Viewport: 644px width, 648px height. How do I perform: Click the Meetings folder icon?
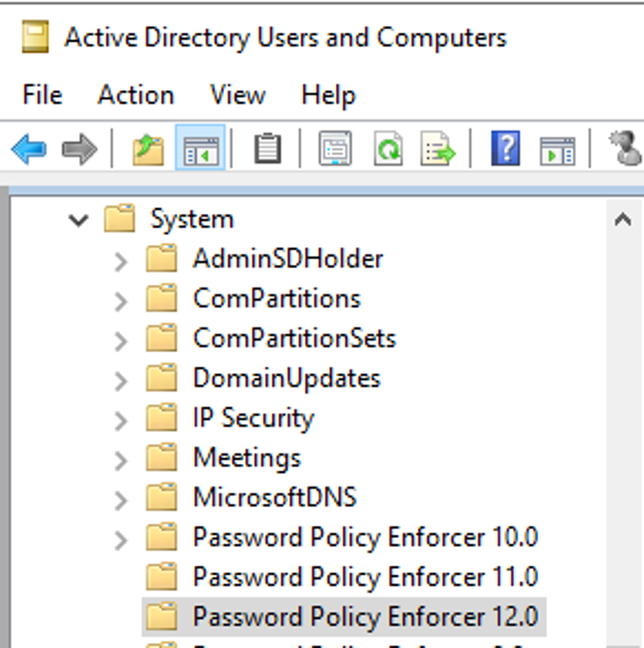tap(162, 457)
